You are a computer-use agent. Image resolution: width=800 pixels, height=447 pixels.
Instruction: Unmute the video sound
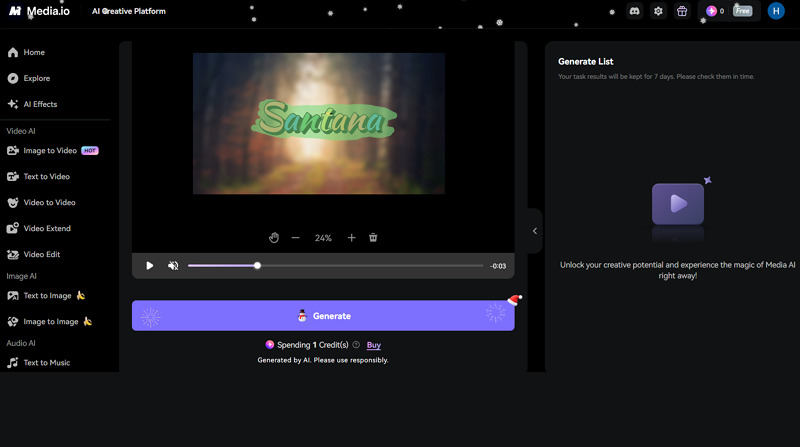[173, 266]
